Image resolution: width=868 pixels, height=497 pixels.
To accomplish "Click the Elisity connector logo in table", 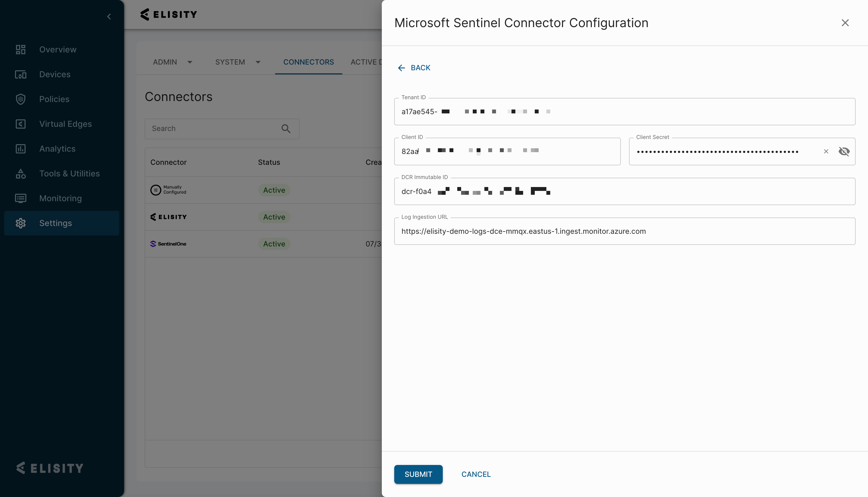I will pos(169,217).
